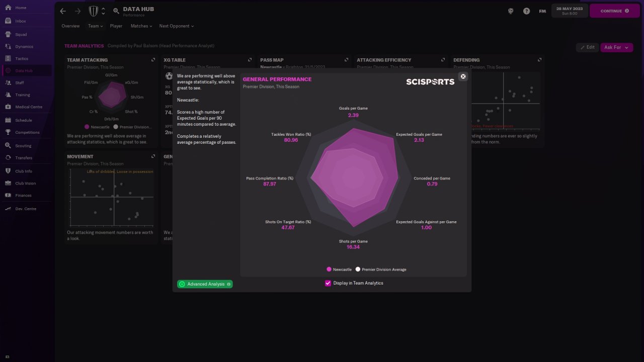
Task: Open the Finances section
Action: click(x=26, y=196)
